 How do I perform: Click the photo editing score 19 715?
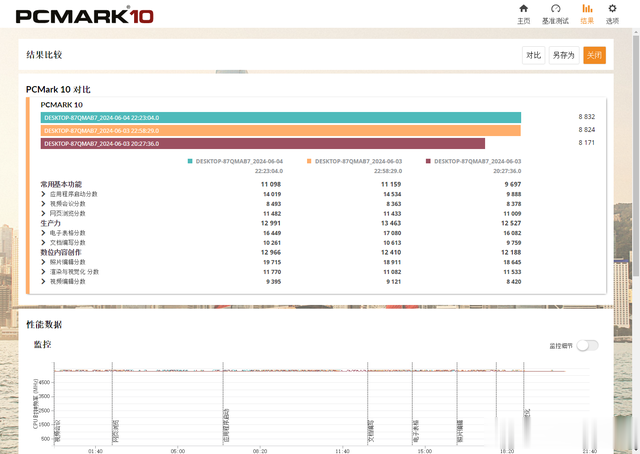[272, 262]
